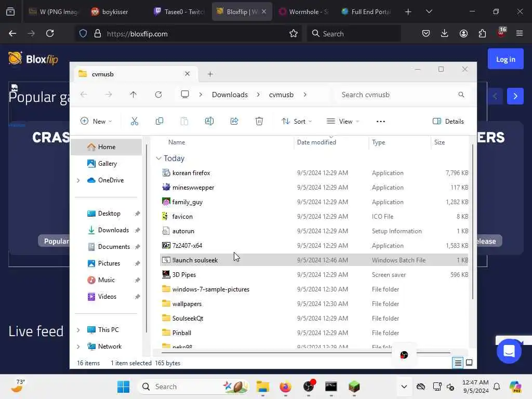Open Firefox downloads panel
This screenshot has height=399, width=532.
[445, 33]
